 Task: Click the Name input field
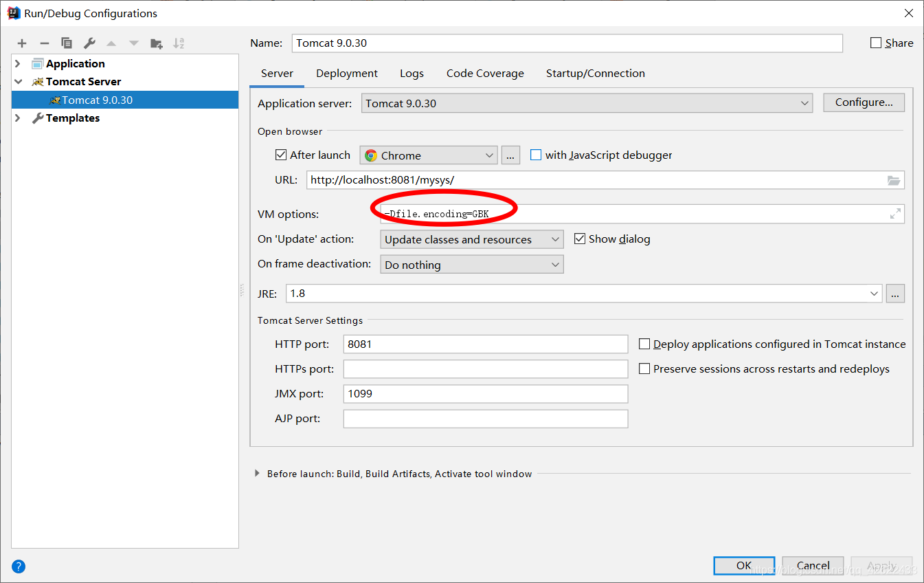567,43
